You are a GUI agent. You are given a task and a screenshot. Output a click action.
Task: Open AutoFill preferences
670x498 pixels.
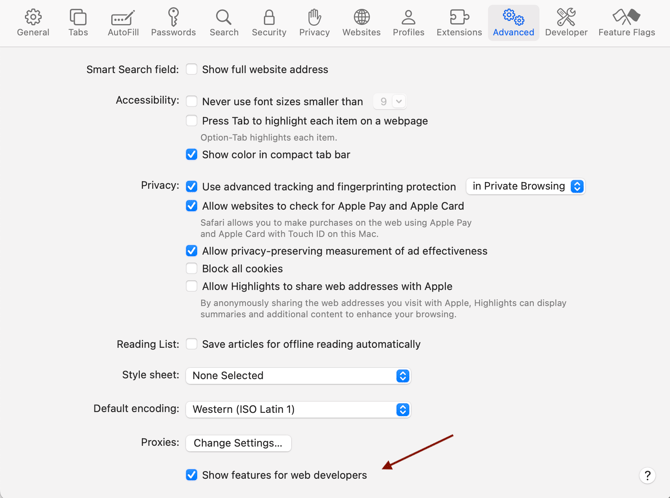point(123,23)
